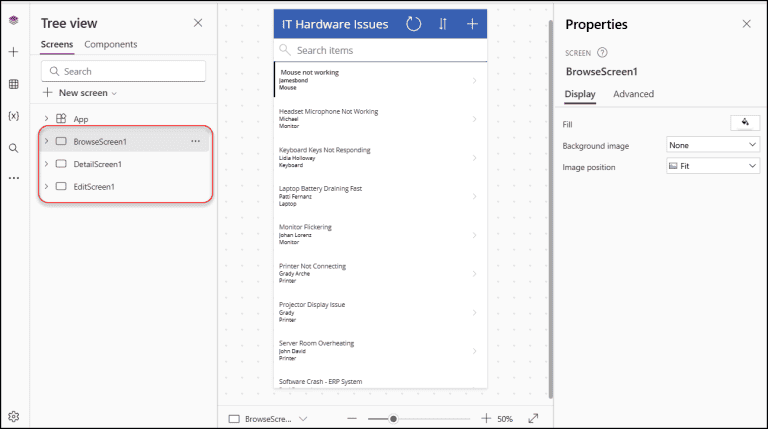Open arrow for Mouse not working item
Screen dimensions: 768x429
[474, 80]
